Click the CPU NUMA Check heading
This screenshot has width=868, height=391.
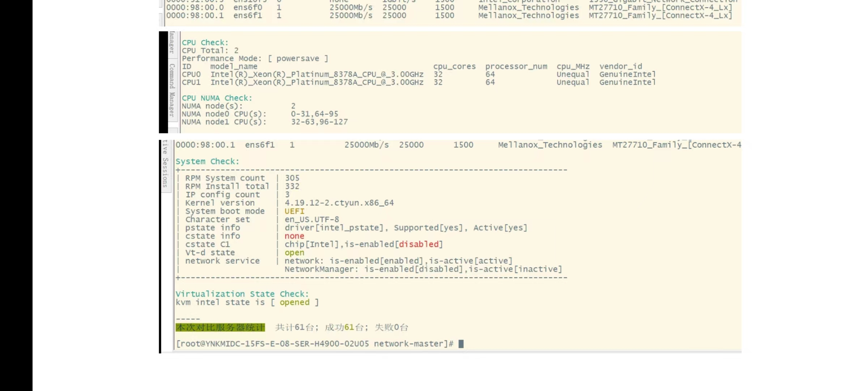[217, 98]
